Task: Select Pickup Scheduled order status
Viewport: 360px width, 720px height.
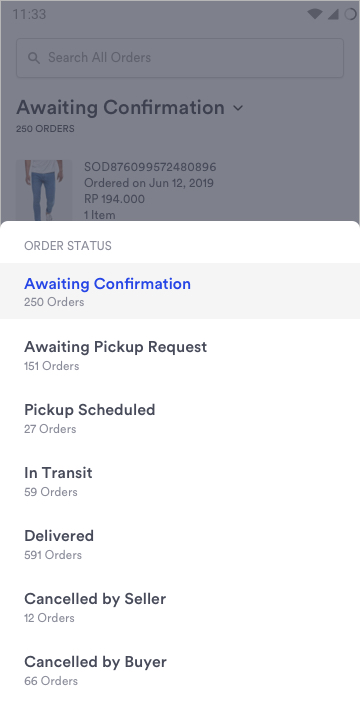Action: 180,418
